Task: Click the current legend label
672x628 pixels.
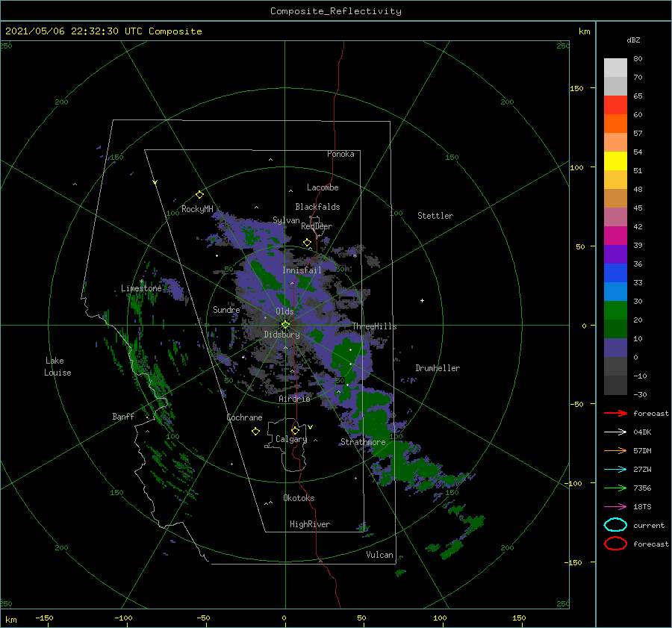Action: click(649, 525)
